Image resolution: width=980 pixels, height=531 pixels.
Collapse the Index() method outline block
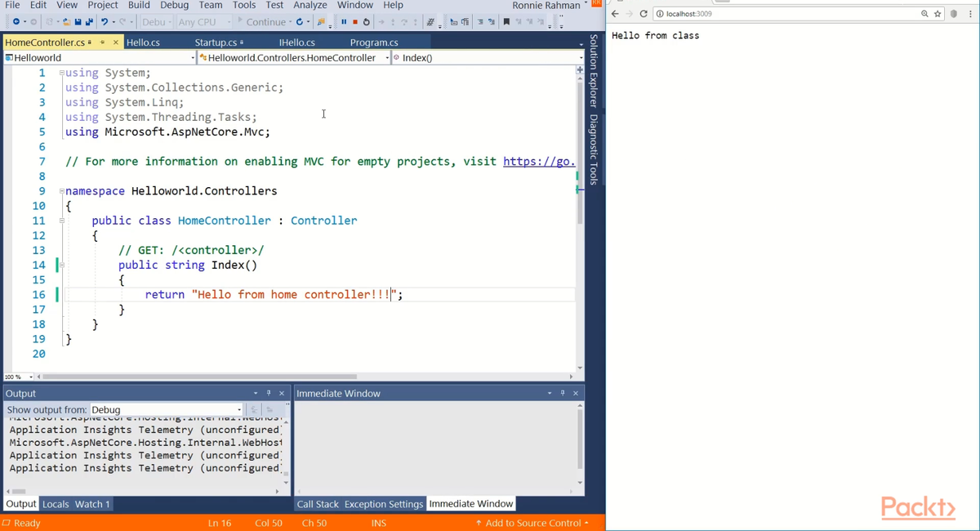pos(62,265)
